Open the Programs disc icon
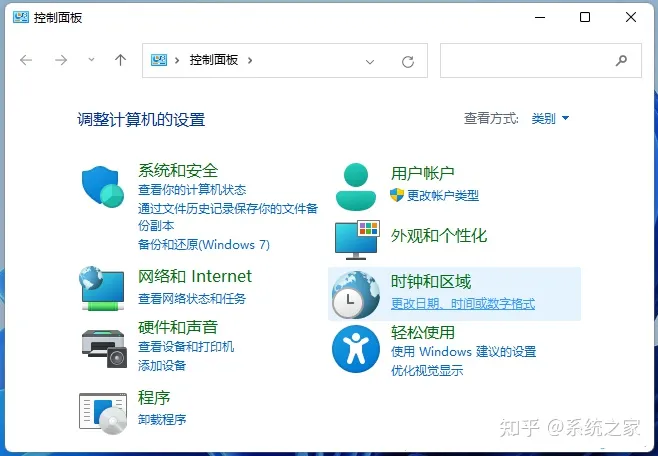 103,414
